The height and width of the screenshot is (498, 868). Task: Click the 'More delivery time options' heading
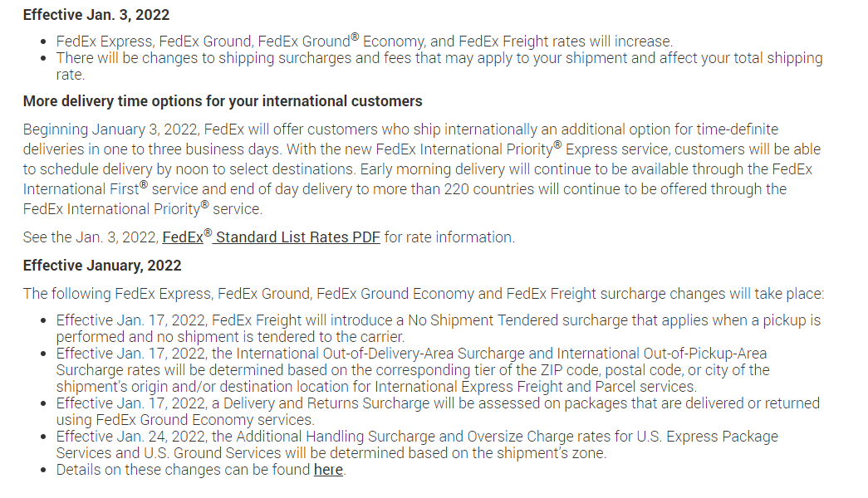[x=223, y=101]
